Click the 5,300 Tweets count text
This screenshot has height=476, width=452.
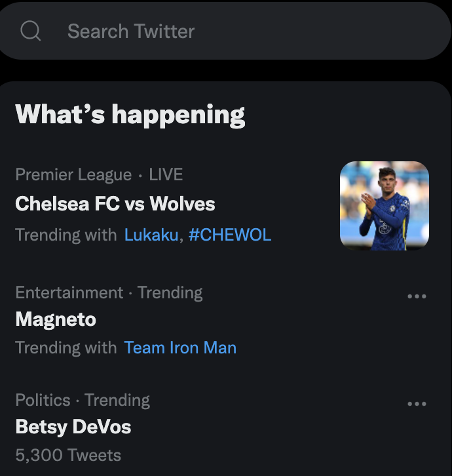coord(68,455)
